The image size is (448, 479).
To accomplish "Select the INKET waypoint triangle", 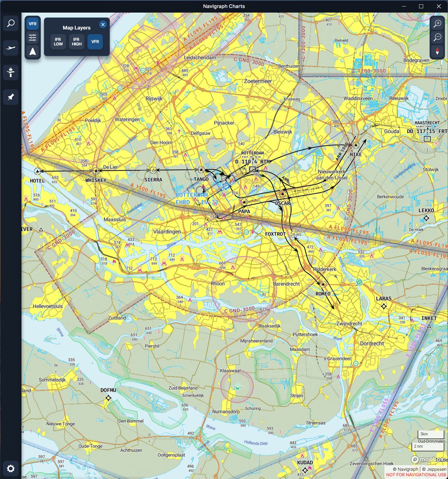I will click(429, 326).
